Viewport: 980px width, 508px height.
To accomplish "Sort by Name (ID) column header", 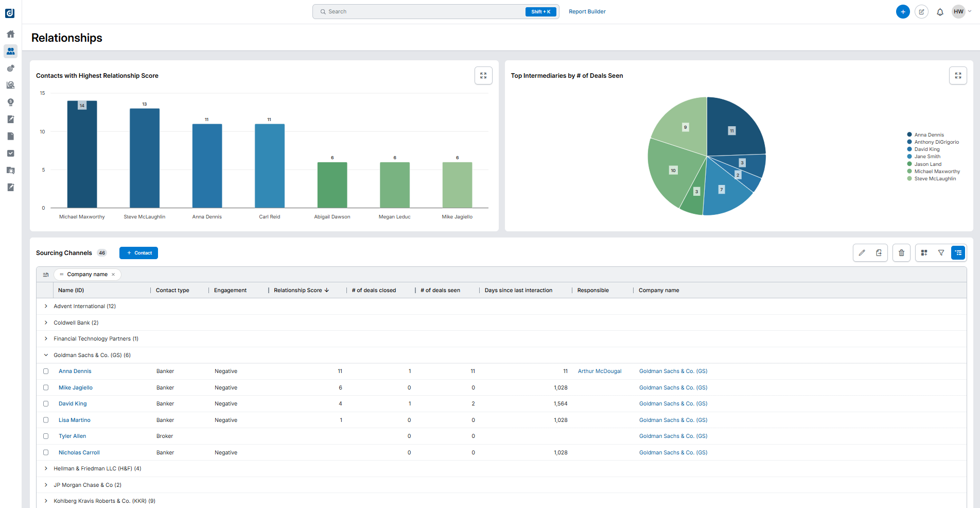I will 71,291.
